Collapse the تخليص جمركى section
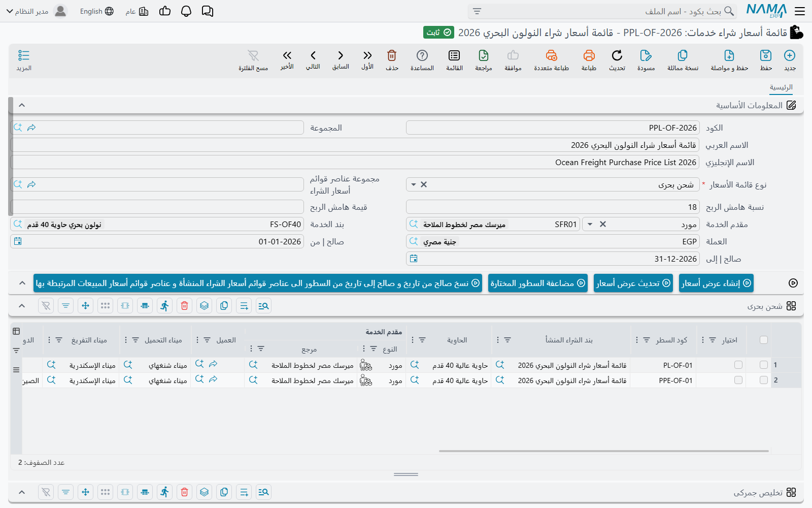 (x=22, y=492)
